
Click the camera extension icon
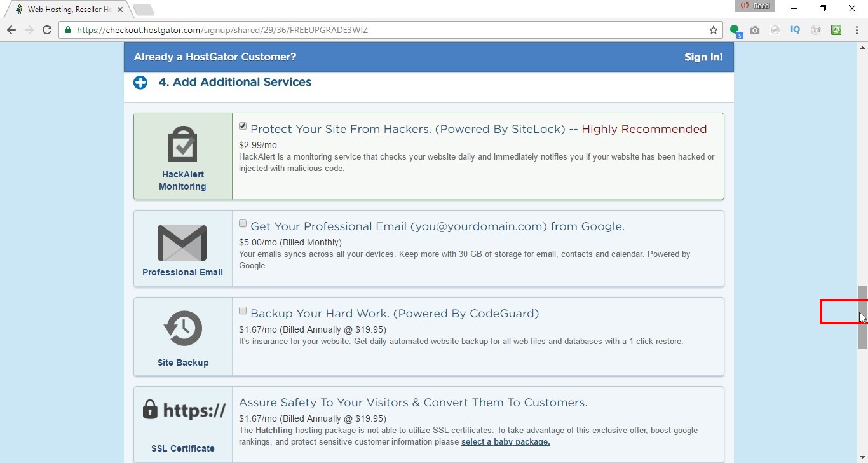pyautogui.click(x=755, y=30)
